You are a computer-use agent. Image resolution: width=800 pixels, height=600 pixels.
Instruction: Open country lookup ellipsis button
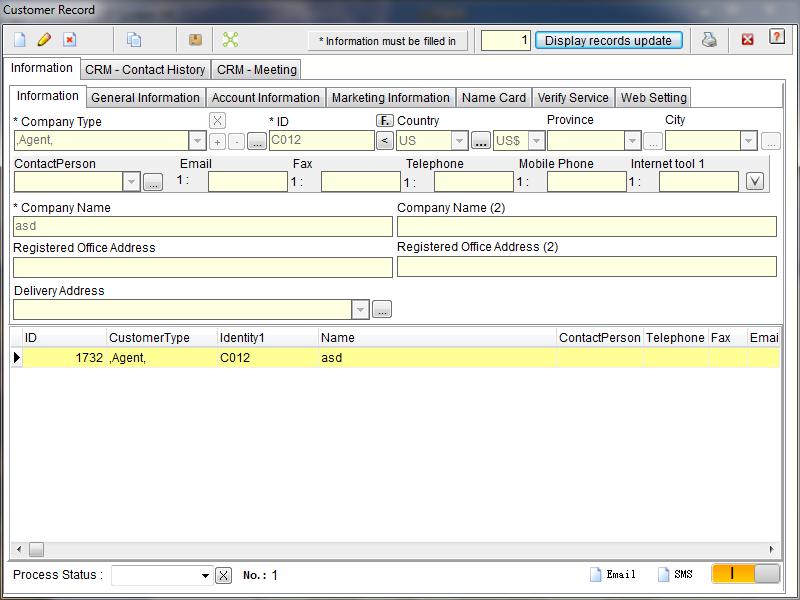click(480, 141)
